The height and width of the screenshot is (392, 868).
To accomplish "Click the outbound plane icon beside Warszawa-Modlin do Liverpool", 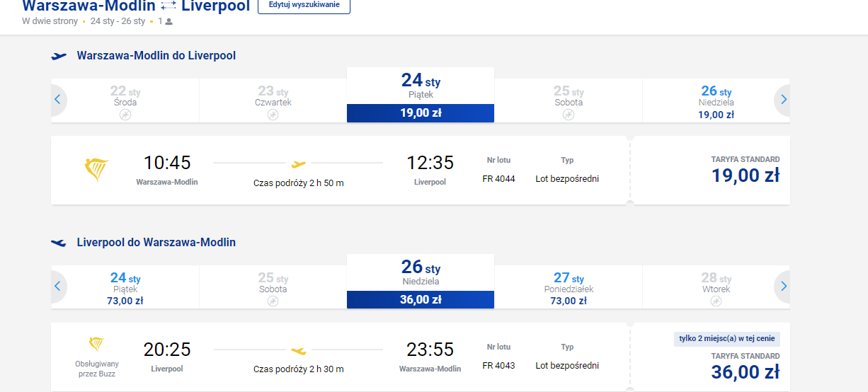I will (x=59, y=56).
